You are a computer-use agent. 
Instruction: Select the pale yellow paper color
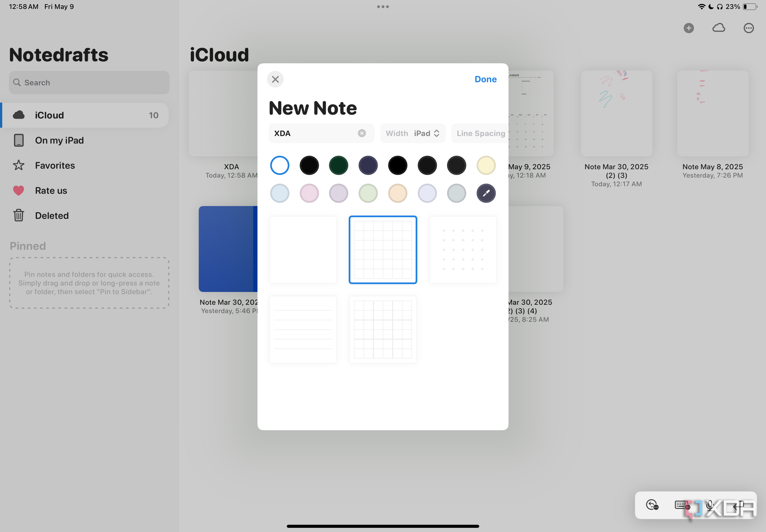486,165
